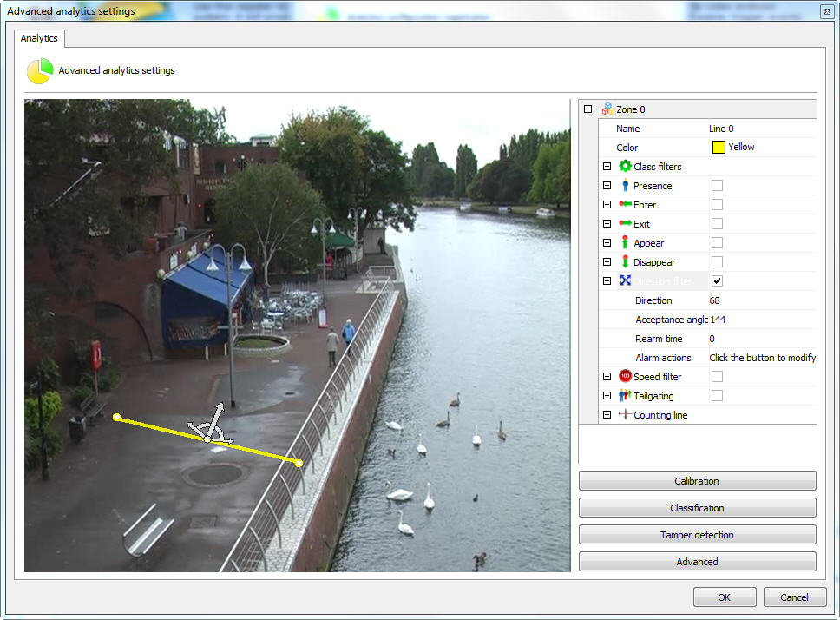Click the green Class filters gear icon

point(625,166)
